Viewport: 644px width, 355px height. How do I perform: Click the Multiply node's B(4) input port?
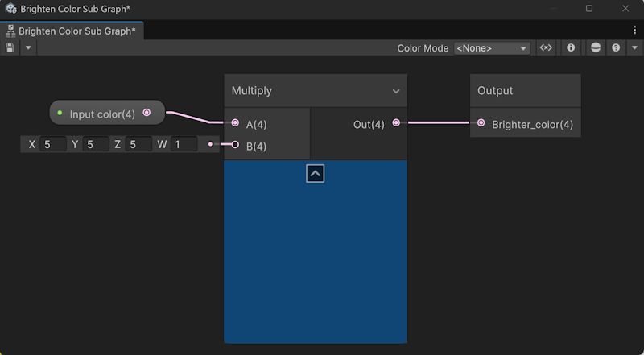(235, 145)
